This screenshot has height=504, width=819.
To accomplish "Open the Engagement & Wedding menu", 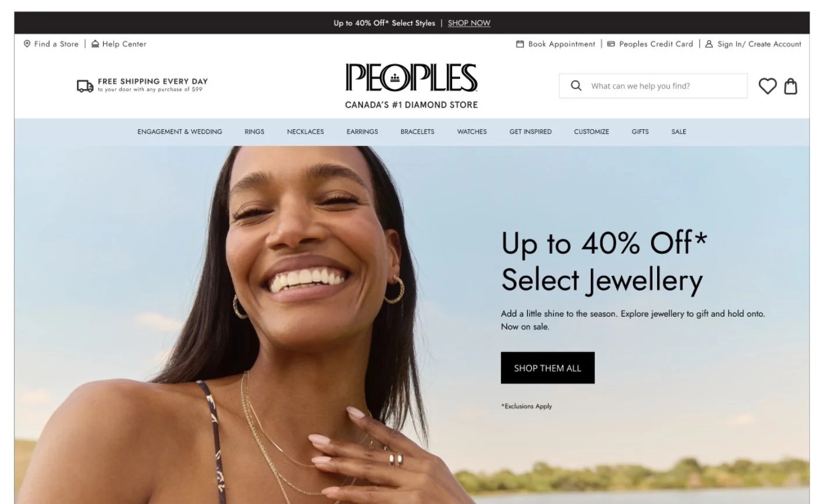I will point(179,132).
